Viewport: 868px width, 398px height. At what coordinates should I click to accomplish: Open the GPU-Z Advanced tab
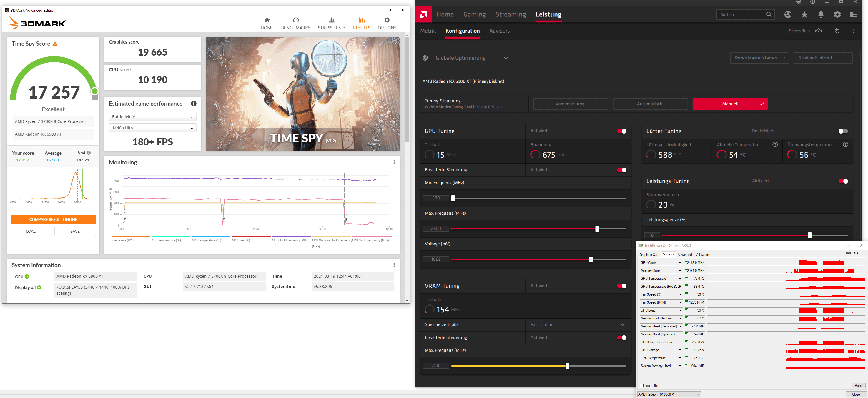(x=684, y=255)
